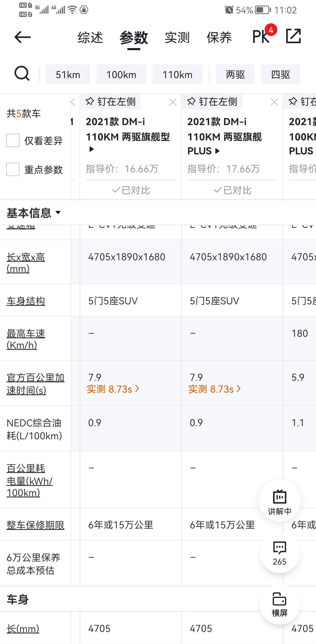Select 6年或15万公里 in first column
The height and width of the screenshot is (644, 316).
click(121, 525)
